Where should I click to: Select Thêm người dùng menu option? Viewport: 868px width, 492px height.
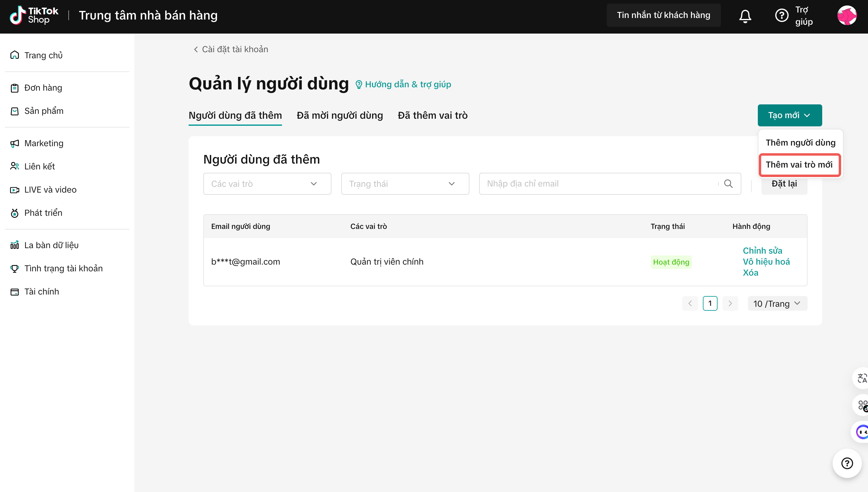tap(800, 143)
